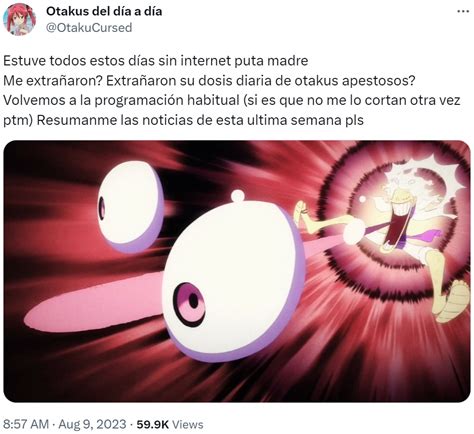Open the 59.9K Views count
Viewport: 474px width, 434px height.
point(170,424)
